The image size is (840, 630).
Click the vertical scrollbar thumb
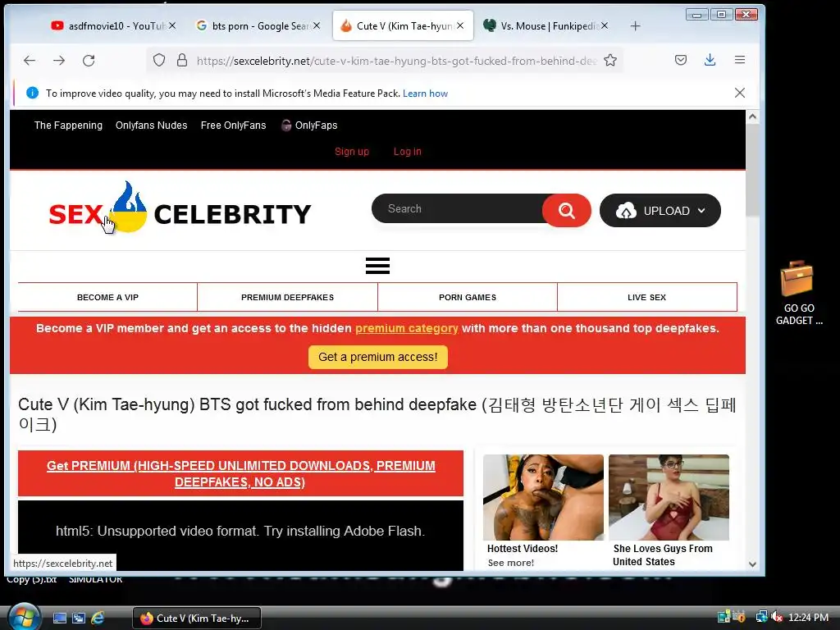[x=753, y=169]
